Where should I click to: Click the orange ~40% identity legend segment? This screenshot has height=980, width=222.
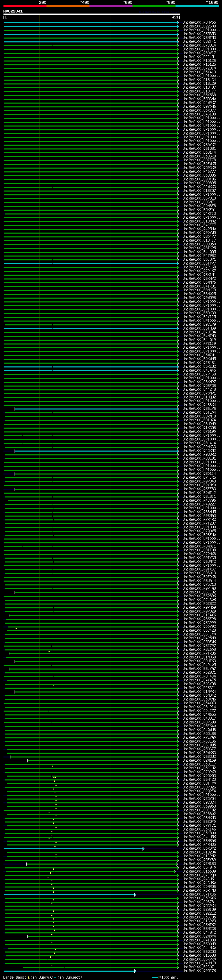coord(68,6)
